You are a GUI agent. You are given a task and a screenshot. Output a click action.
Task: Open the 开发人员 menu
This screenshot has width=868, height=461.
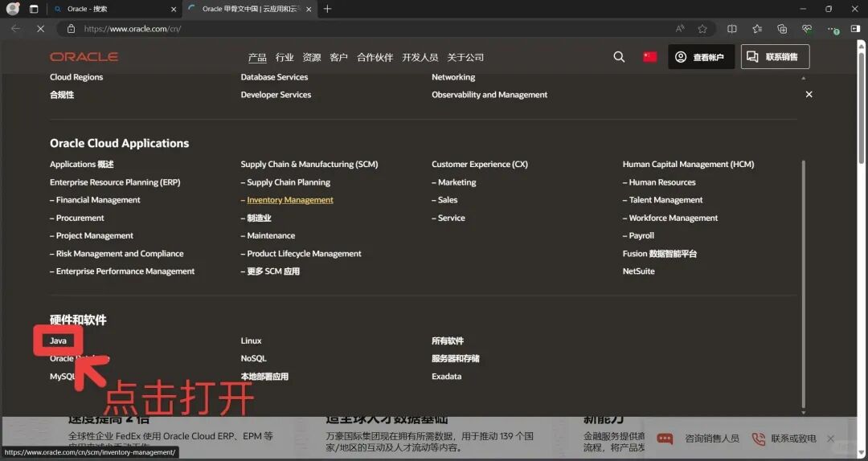[x=420, y=57]
